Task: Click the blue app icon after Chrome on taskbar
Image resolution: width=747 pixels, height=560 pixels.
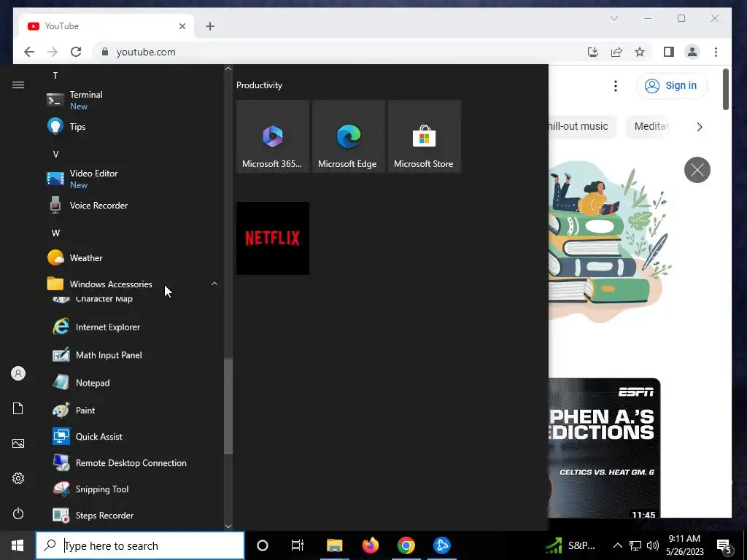Action: (x=442, y=545)
